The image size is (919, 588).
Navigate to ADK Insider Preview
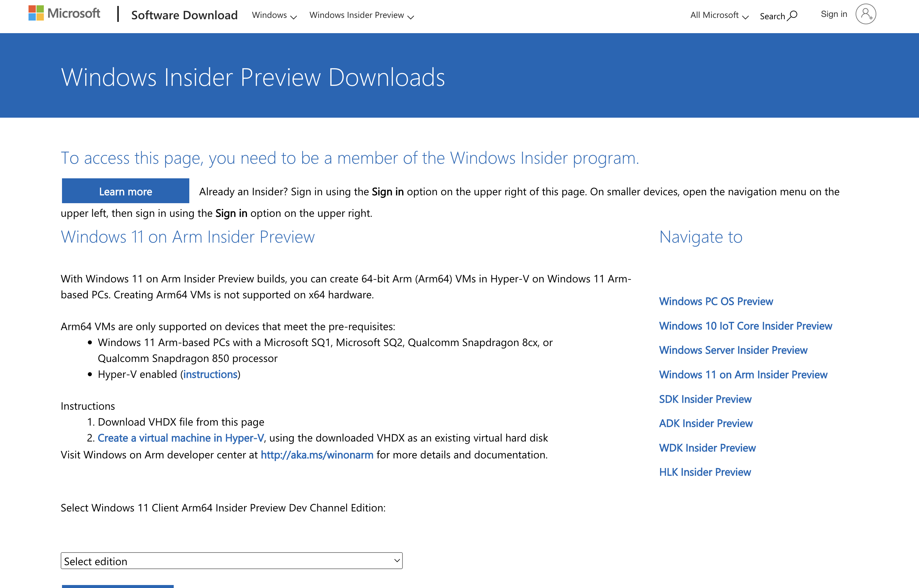(x=705, y=424)
